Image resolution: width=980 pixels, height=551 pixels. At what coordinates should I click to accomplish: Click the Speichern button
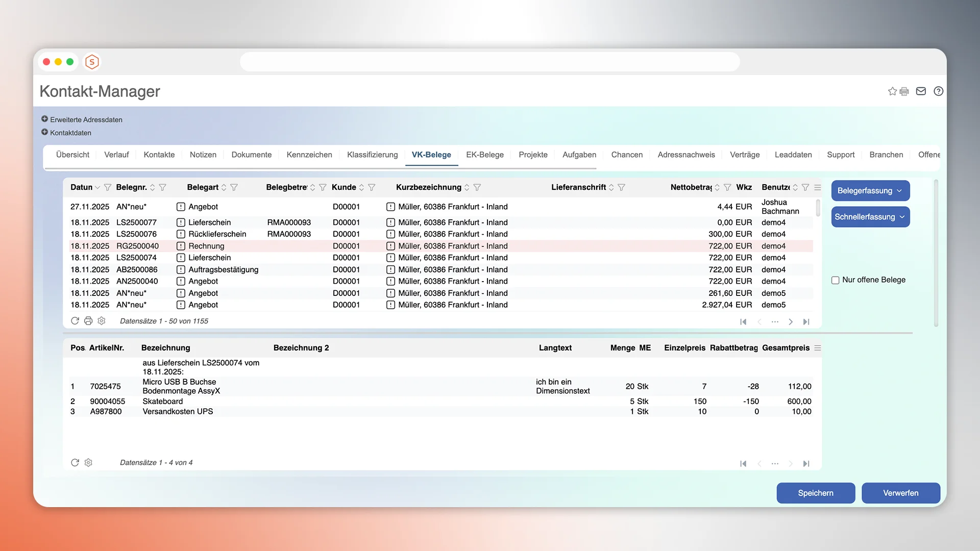[815, 493]
